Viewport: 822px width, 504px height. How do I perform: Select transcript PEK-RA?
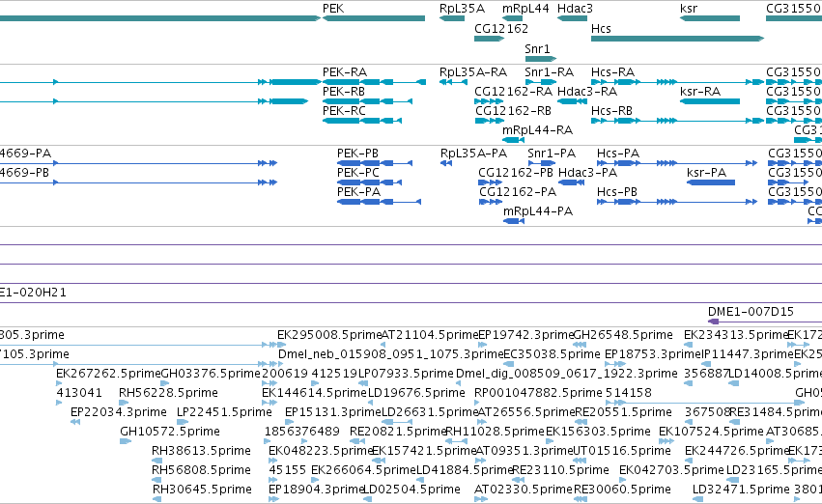374,82
